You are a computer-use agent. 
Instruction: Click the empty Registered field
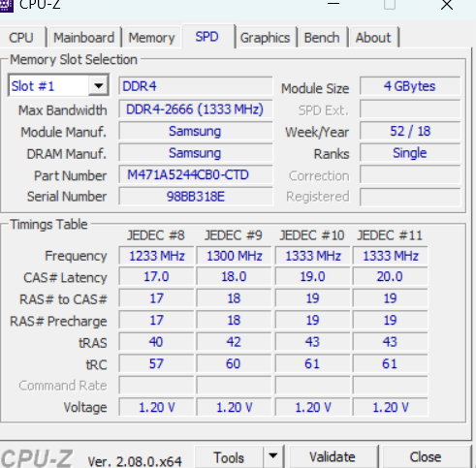pyautogui.click(x=410, y=197)
